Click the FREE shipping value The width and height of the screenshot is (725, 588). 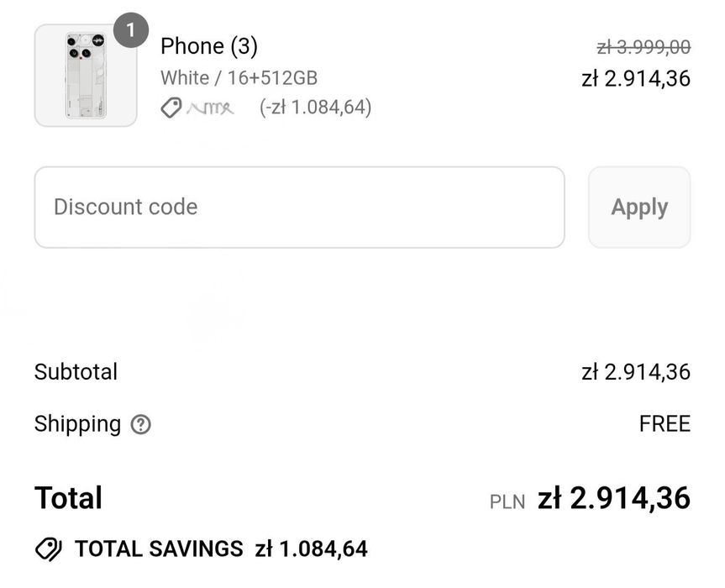[x=665, y=424]
